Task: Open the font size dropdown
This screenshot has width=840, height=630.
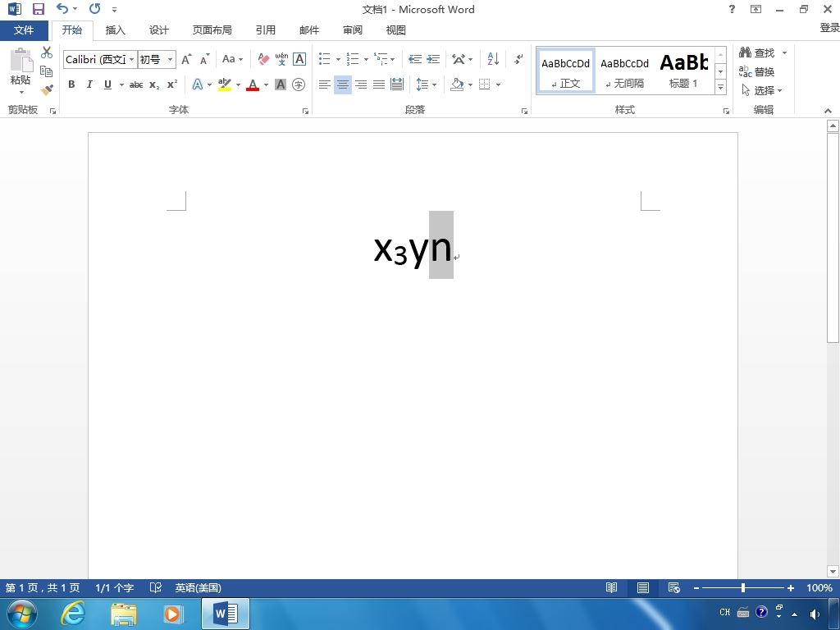Action: tap(170, 59)
